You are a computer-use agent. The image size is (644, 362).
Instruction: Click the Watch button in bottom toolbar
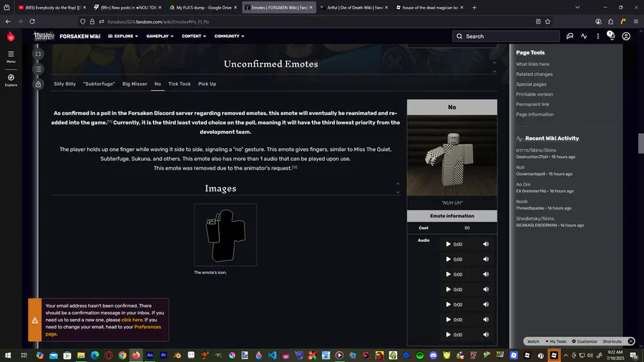(x=533, y=341)
